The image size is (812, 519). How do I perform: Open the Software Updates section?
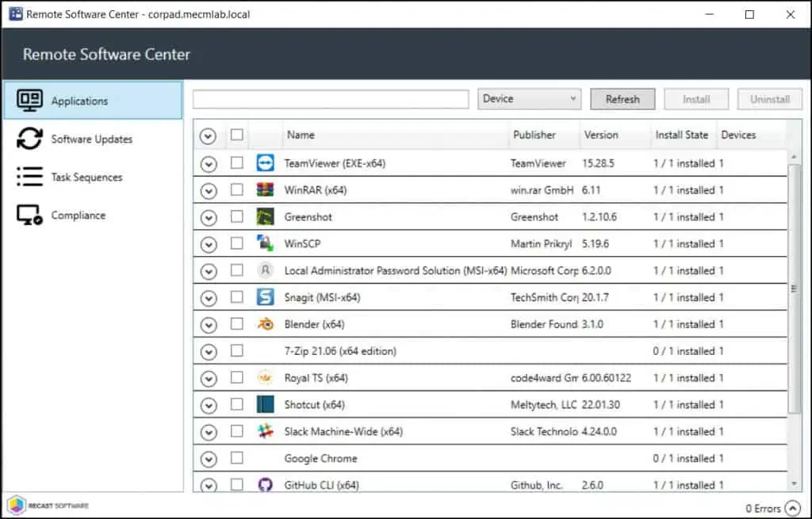tap(94, 139)
